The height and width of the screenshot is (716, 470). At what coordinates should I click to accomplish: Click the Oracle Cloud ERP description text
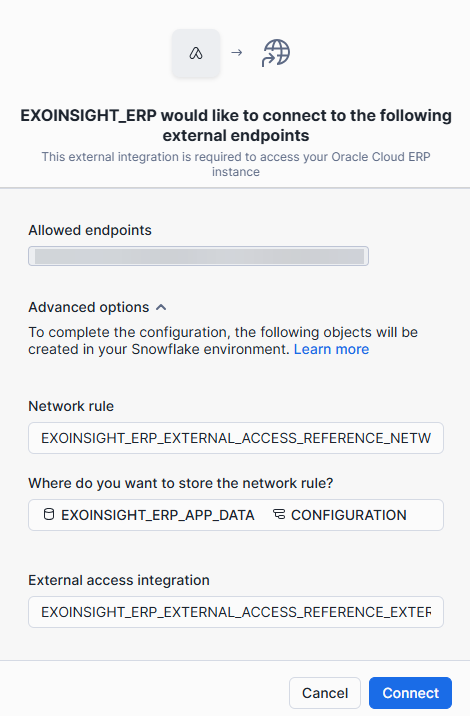coord(236,164)
